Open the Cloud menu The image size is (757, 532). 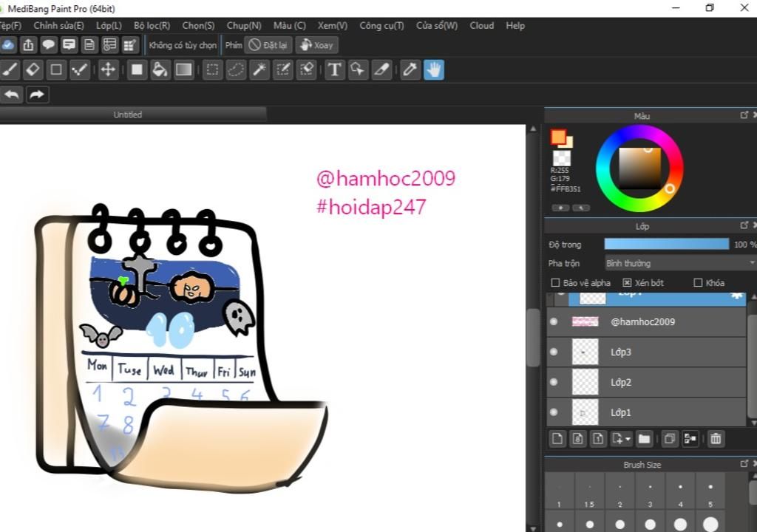pyautogui.click(x=481, y=26)
